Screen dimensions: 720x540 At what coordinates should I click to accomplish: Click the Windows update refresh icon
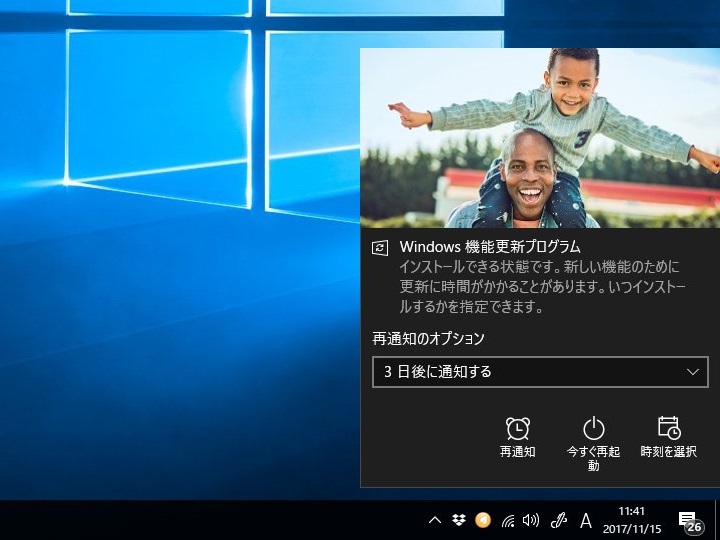(x=380, y=248)
